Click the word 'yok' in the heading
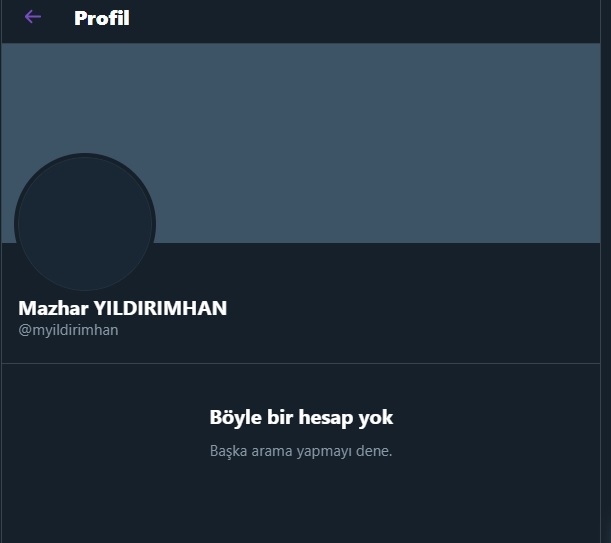The image size is (611, 543). click(x=376, y=418)
